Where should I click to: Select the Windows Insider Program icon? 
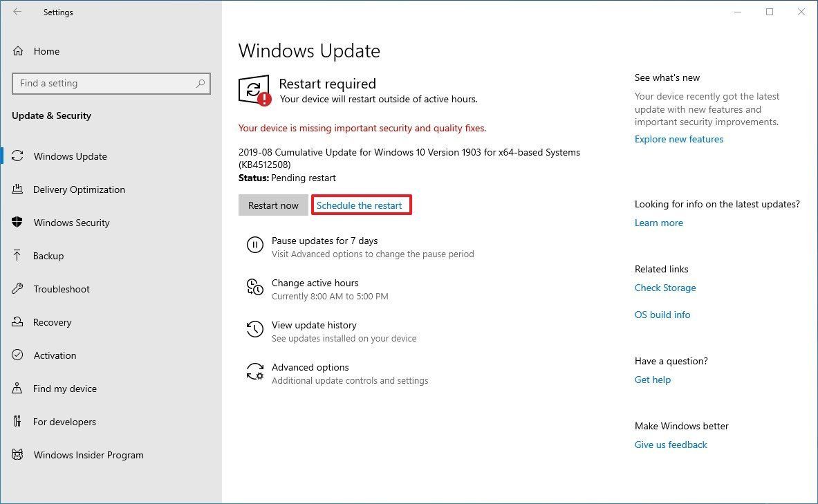(x=17, y=455)
